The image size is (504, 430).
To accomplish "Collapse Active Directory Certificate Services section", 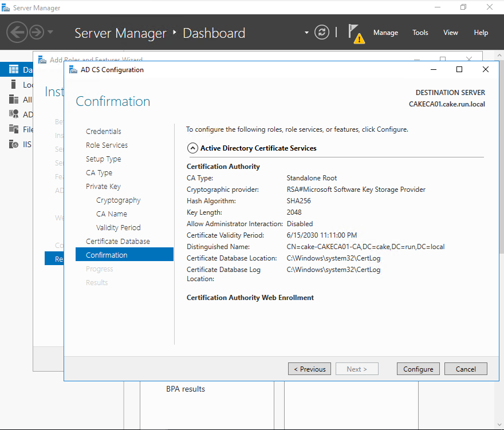I will point(192,148).
